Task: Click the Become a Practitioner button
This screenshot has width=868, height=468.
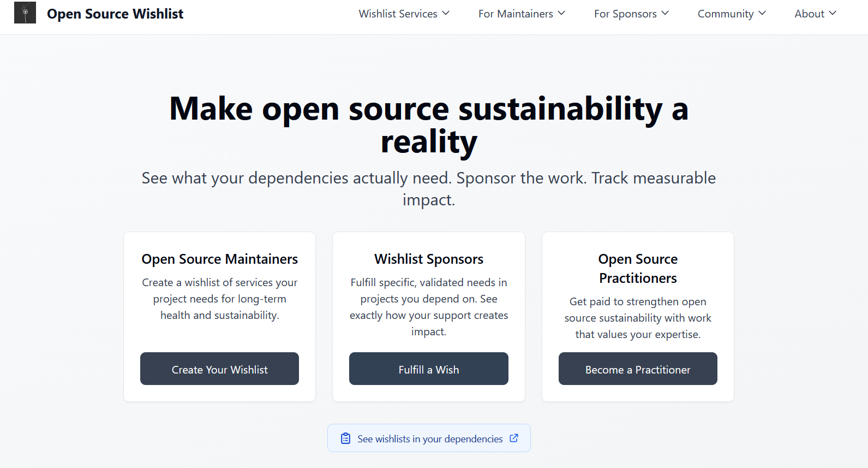Action: (x=637, y=369)
